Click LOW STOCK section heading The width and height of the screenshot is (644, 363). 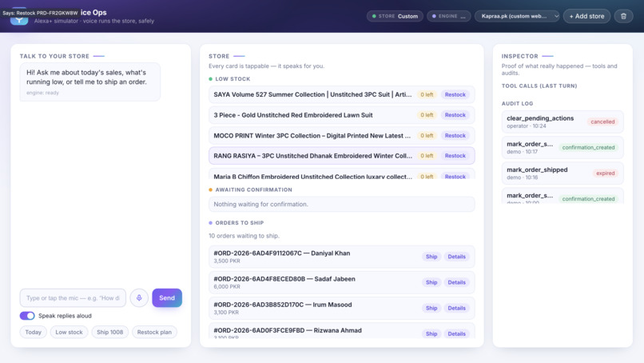[x=233, y=79]
